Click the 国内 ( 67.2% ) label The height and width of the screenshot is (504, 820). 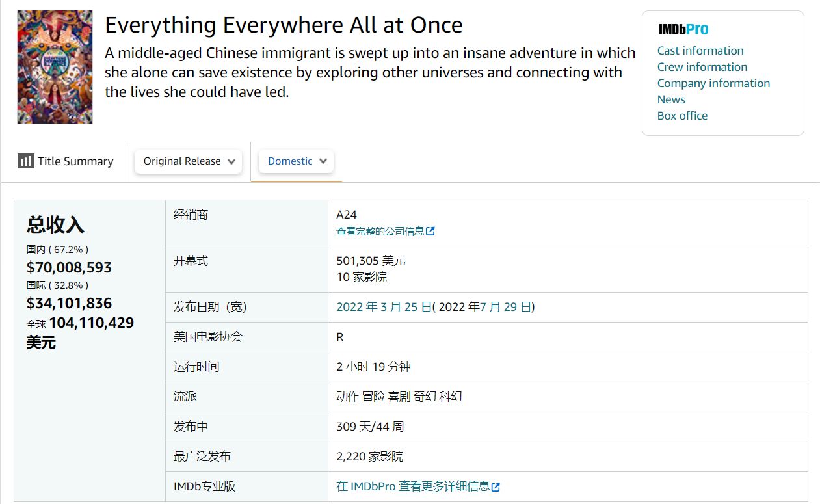pos(57,249)
